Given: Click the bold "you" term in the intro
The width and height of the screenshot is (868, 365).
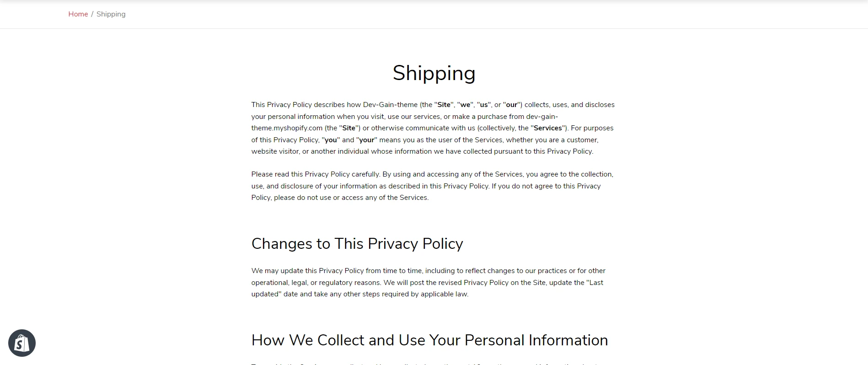Looking at the screenshot, I should click(331, 140).
